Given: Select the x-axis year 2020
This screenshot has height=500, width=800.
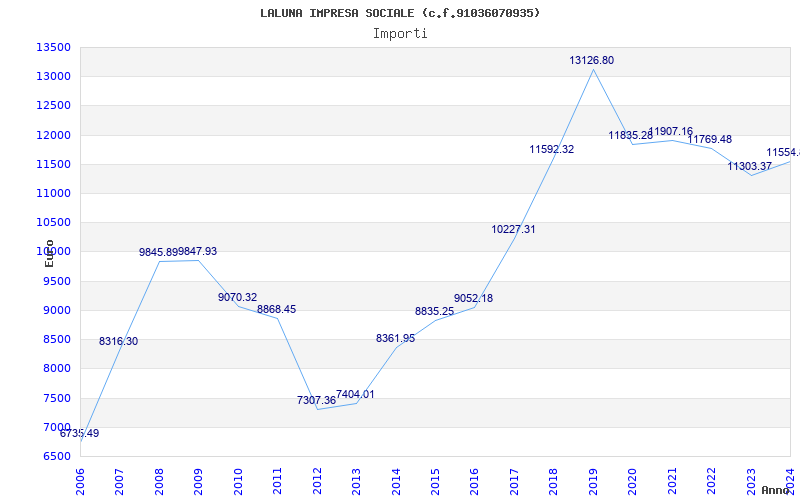Looking at the screenshot, I should [x=633, y=483].
